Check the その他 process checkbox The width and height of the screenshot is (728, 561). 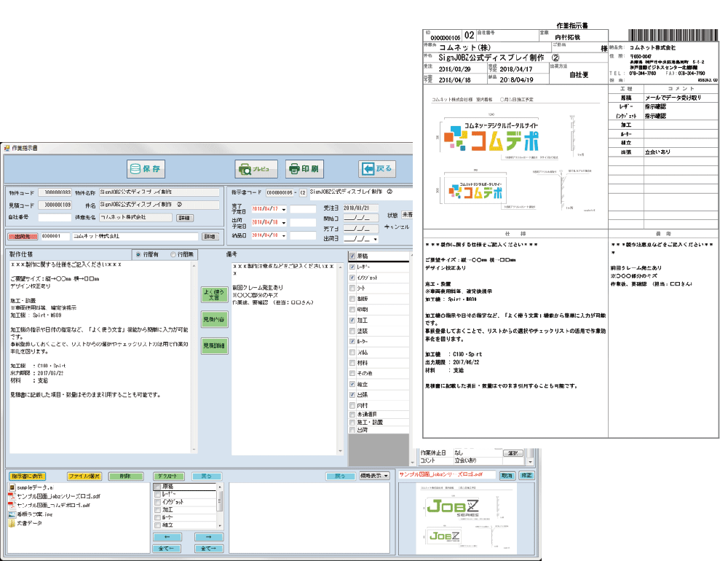point(352,374)
